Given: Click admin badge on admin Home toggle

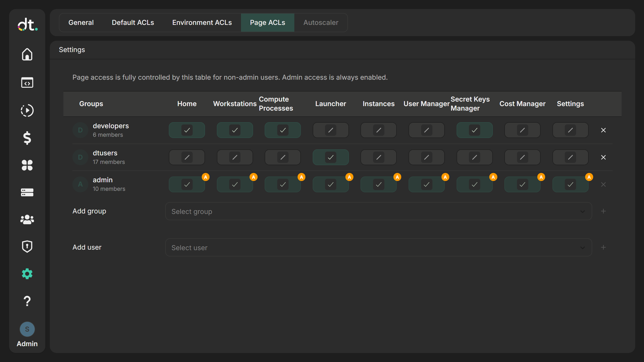Looking at the screenshot, I should coord(206,177).
